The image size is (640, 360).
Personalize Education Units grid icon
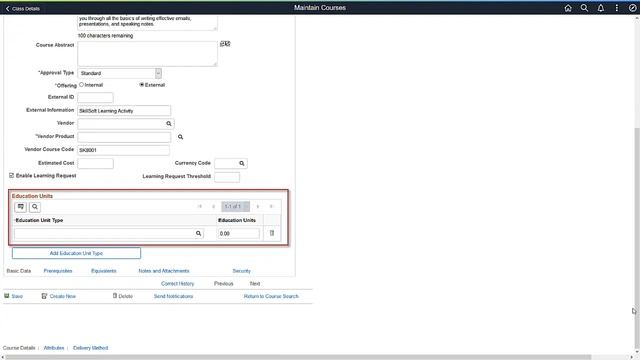pyautogui.click(x=20, y=207)
